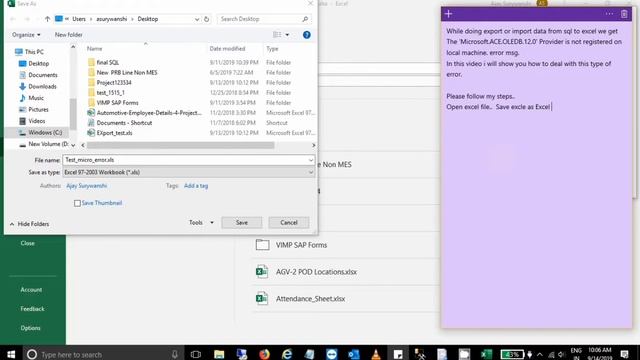Delete the sticky note with the trash icon
Screen dimensions: 640x360
[624, 14]
